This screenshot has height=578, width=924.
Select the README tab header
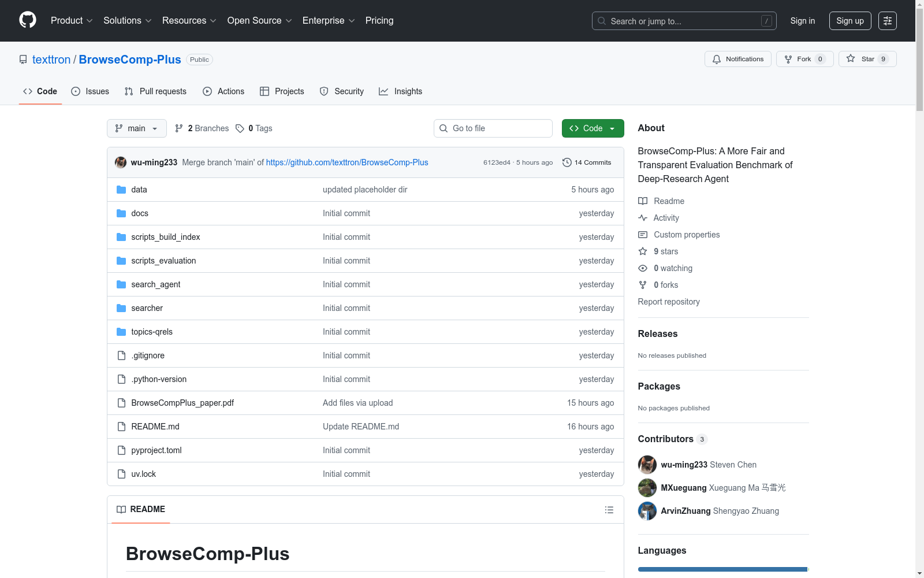pos(141,509)
